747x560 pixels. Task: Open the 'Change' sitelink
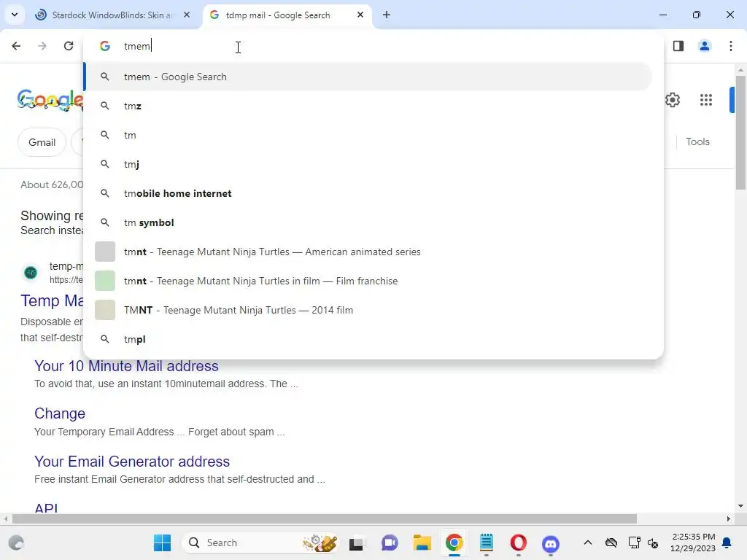click(x=60, y=413)
